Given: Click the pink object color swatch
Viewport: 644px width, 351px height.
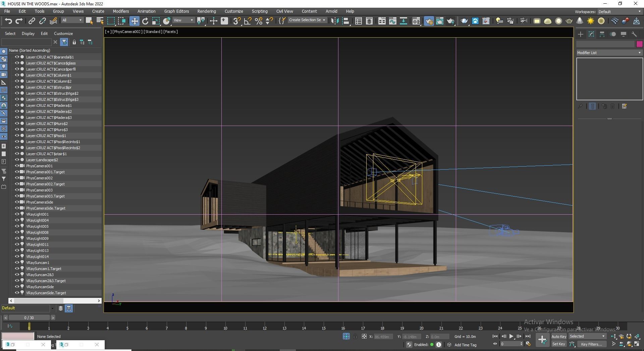Looking at the screenshot, I should click(639, 44).
